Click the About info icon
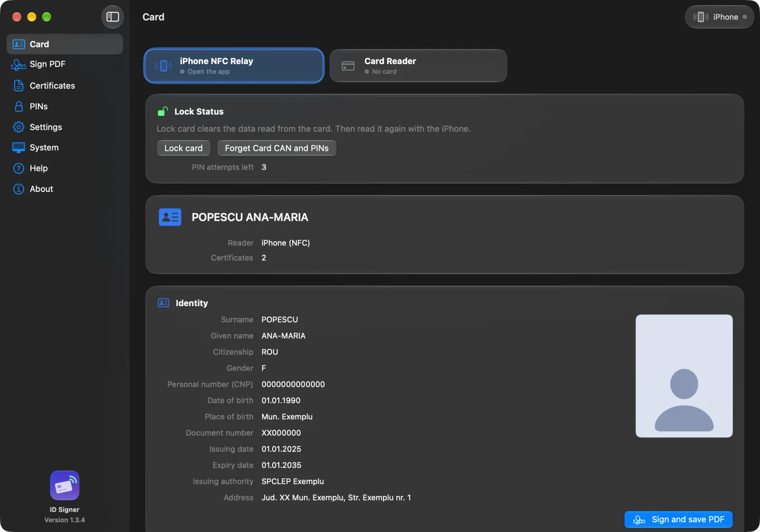Viewport: 760px width, 532px height. (19, 189)
